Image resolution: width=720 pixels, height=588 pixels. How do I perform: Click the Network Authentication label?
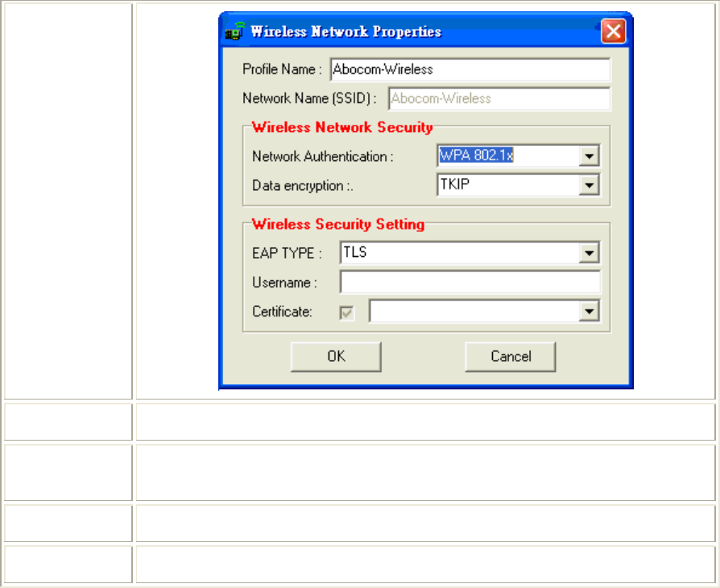click(323, 156)
